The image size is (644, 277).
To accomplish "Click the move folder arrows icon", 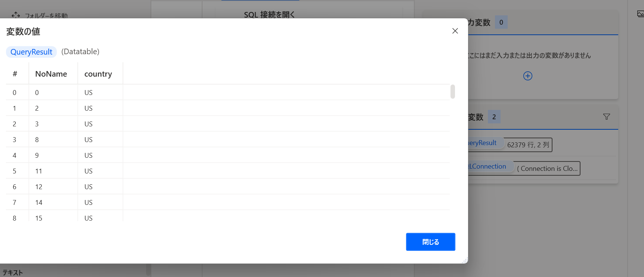I will pyautogui.click(x=16, y=15).
